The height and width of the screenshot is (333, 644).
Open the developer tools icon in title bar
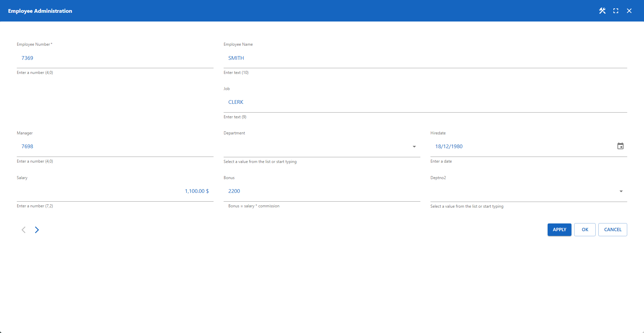602,10
